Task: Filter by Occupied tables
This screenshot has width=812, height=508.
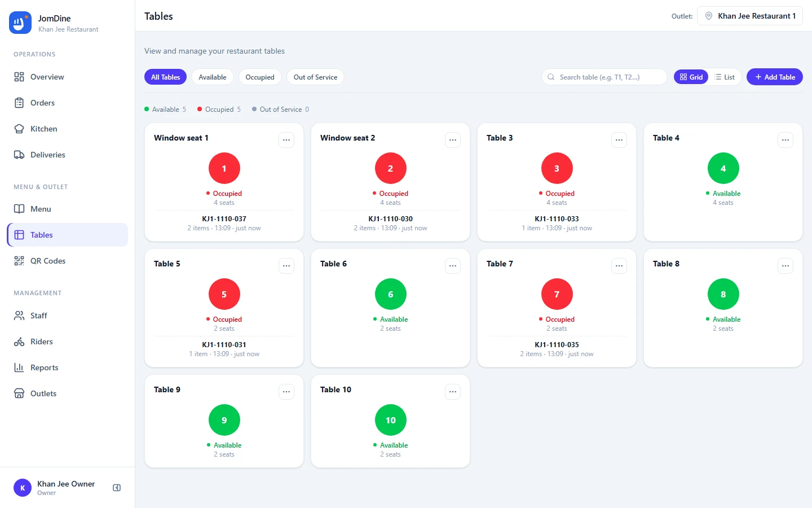Action: point(260,77)
